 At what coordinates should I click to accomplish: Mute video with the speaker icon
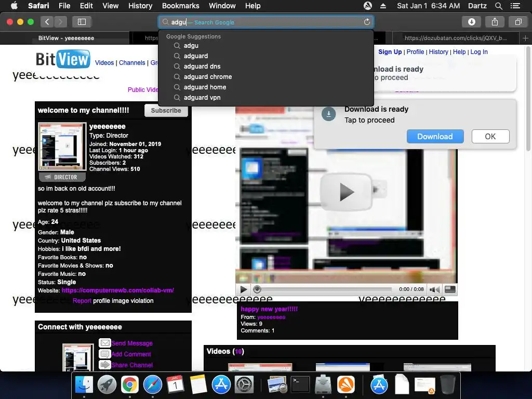434,289
